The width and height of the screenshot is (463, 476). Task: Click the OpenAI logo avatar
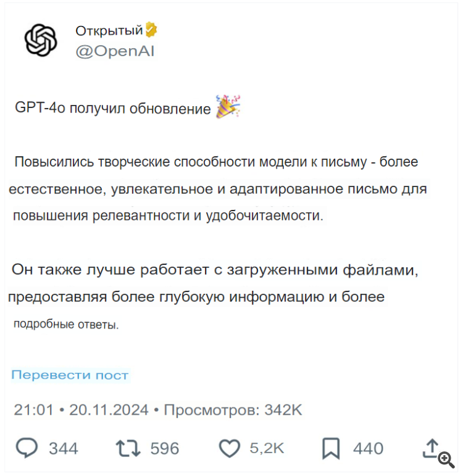click(41, 40)
